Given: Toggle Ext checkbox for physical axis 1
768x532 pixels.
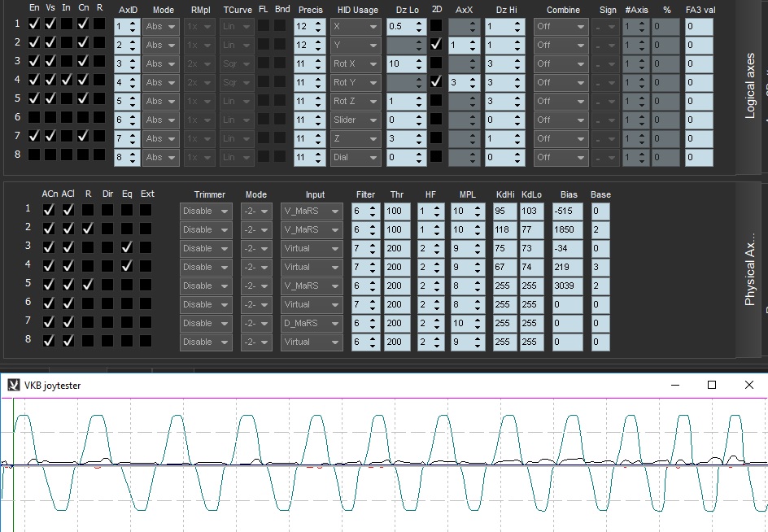Looking at the screenshot, I should pos(146,210).
